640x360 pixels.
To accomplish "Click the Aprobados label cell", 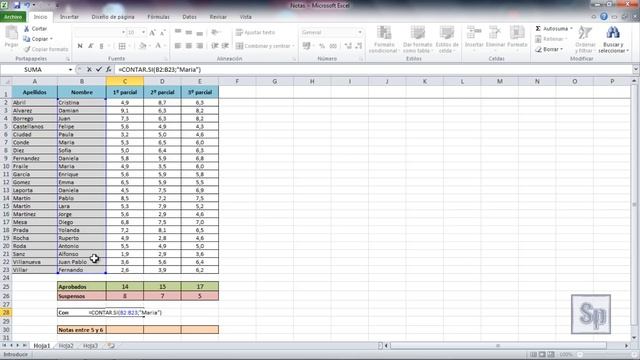I will 82,287.
